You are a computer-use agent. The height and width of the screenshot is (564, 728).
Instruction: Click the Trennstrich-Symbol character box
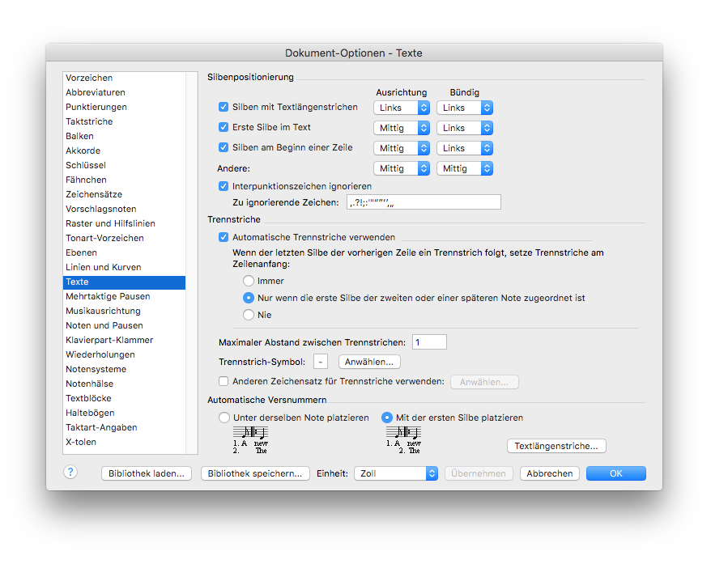[x=321, y=362]
